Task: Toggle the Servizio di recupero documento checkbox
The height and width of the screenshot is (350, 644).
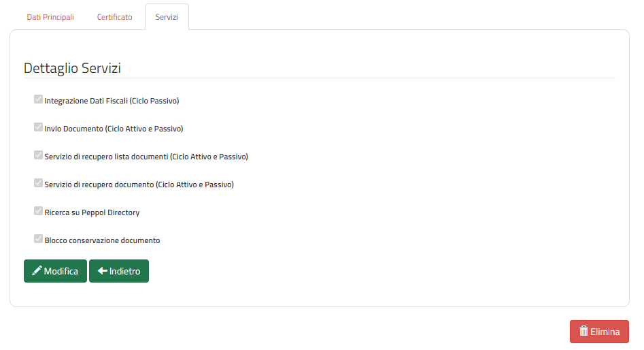Action: click(38, 183)
